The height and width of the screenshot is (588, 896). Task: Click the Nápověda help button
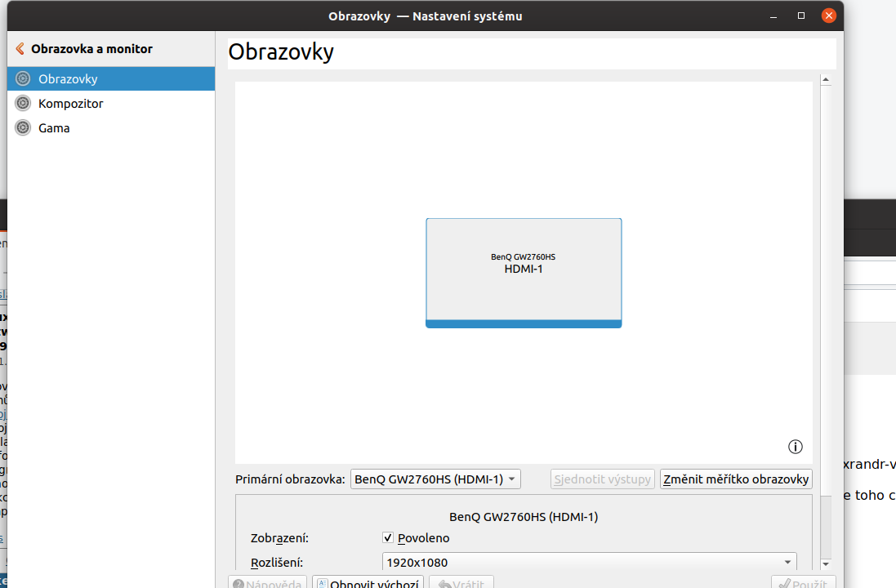coord(267,582)
